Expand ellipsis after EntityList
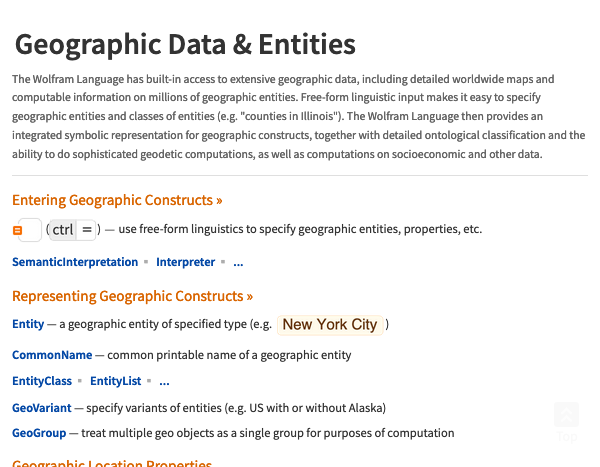Image resolution: width=600 pixels, height=467 pixels. tap(164, 382)
